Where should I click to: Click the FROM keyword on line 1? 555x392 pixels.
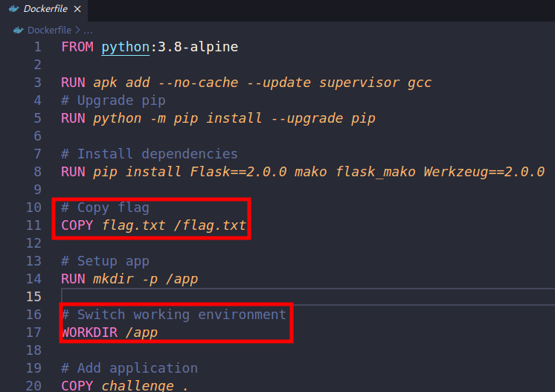click(x=77, y=47)
